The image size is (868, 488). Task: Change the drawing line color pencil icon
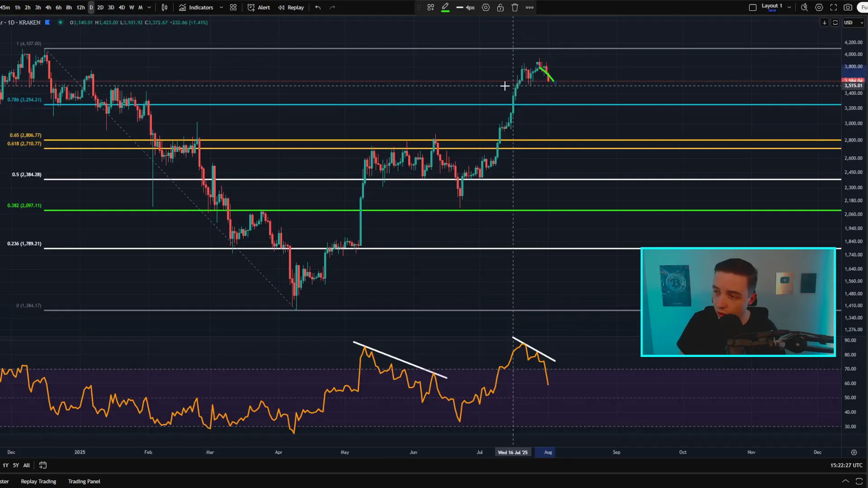[445, 8]
